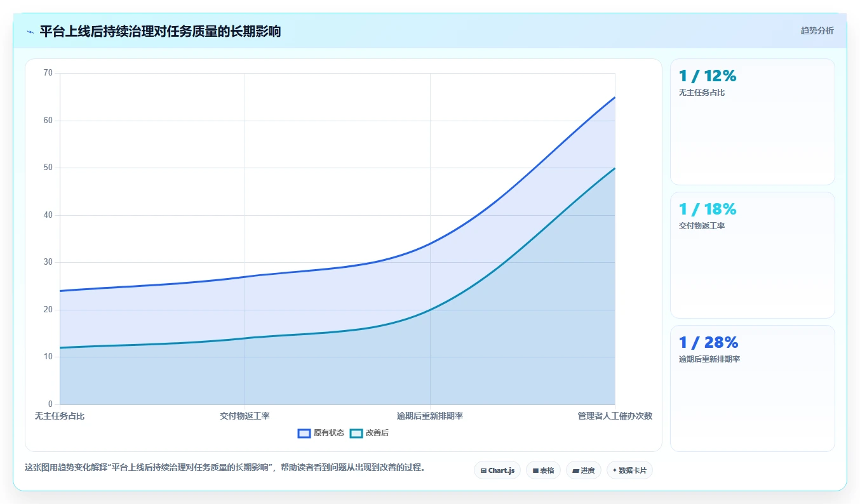
Task: Select the 进度 tag chip
Action: pyautogui.click(x=583, y=470)
